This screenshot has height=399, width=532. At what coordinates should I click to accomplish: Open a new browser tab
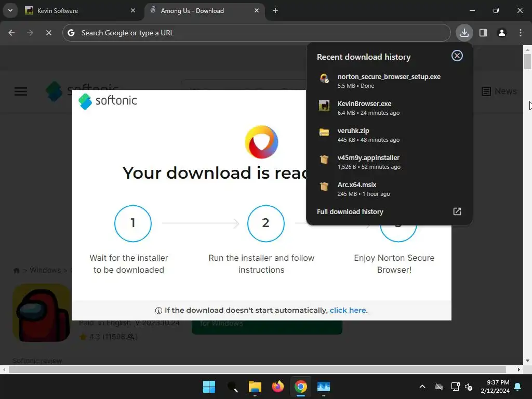pos(275,11)
